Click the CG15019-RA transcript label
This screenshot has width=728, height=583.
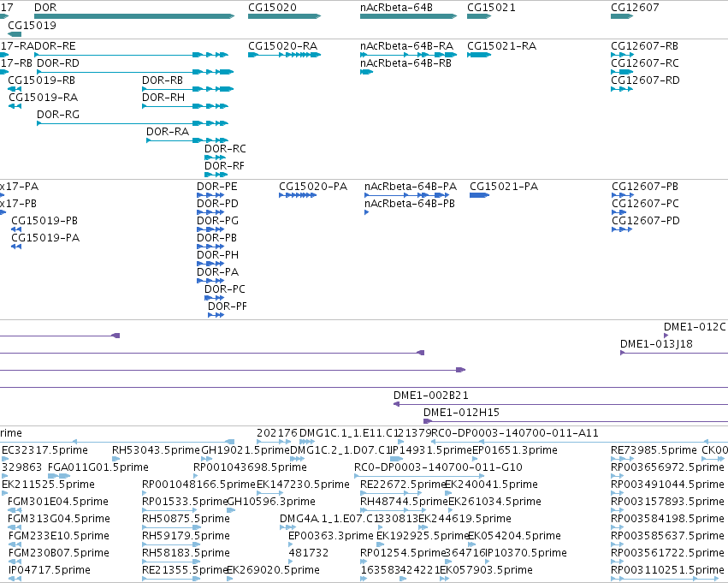[x=43, y=98]
